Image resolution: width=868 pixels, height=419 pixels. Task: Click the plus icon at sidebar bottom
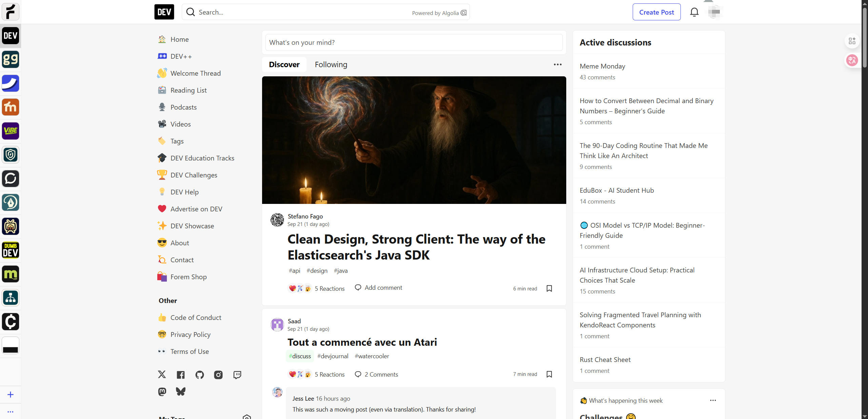[x=11, y=395]
